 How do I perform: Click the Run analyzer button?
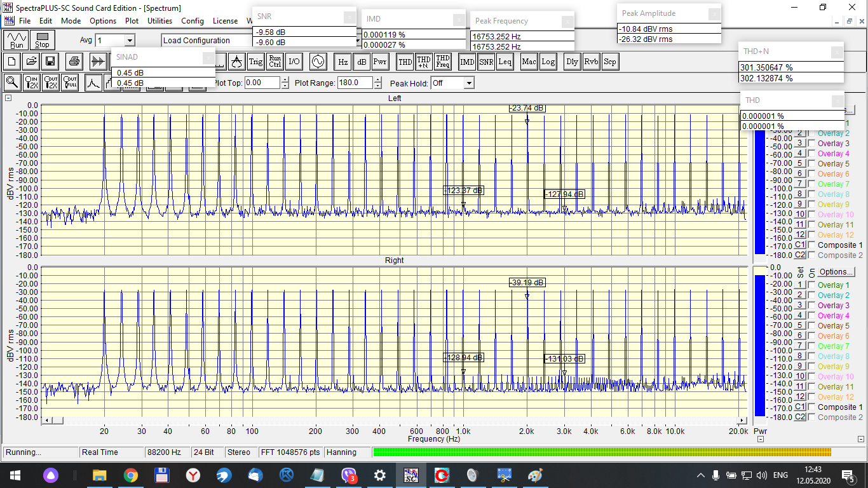point(17,41)
